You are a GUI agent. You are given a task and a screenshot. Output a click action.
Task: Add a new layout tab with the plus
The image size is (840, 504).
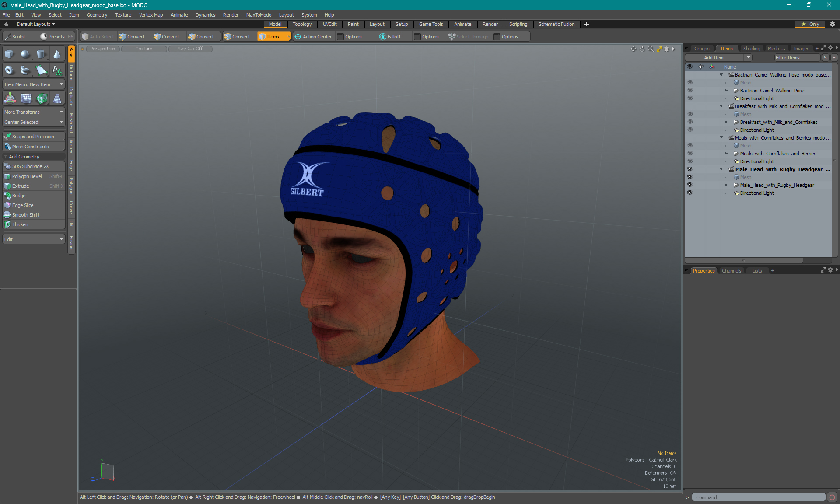pos(587,24)
